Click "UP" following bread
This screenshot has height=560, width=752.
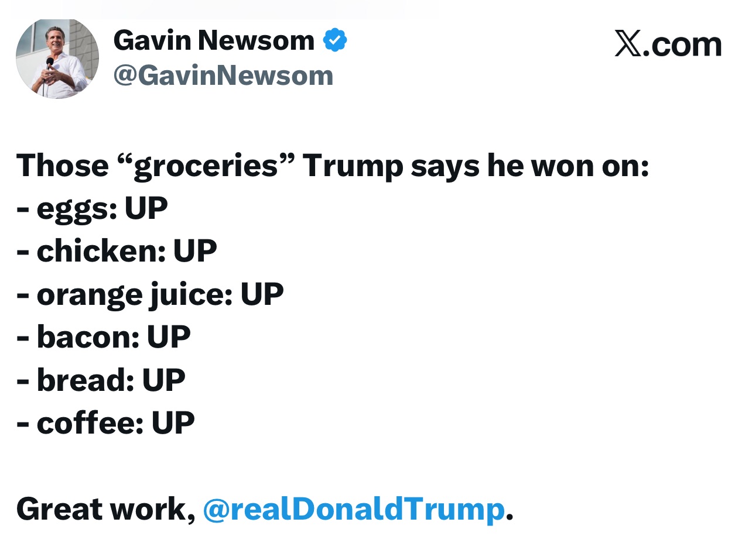tap(163, 380)
